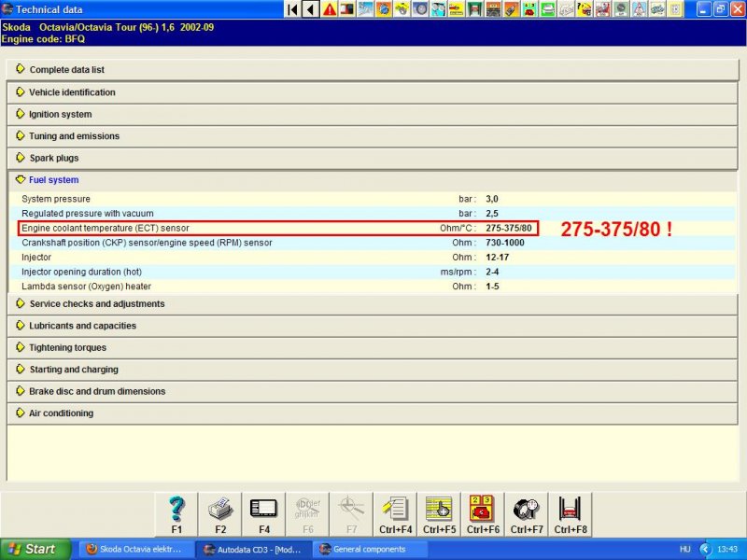The image size is (747, 560).
Task: Switch to General components taskbar window
Action: pyautogui.click(x=370, y=549)
